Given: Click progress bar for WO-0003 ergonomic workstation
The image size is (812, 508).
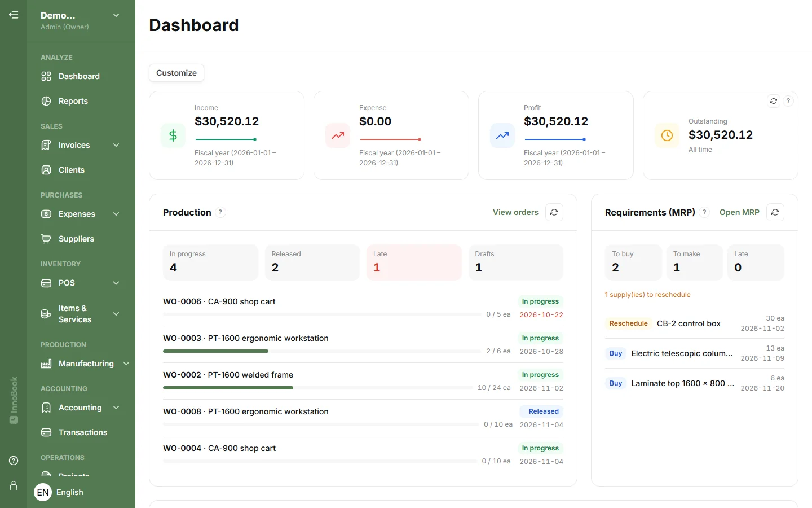Looking at the screenshot, I should pos(322,351).
